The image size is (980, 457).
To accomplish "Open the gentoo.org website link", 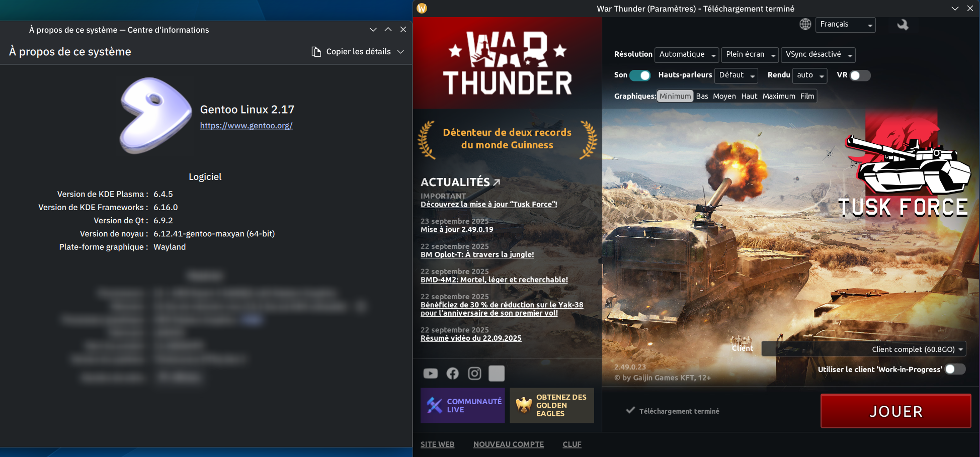I will pyautogui.click(x=246, y=126).
